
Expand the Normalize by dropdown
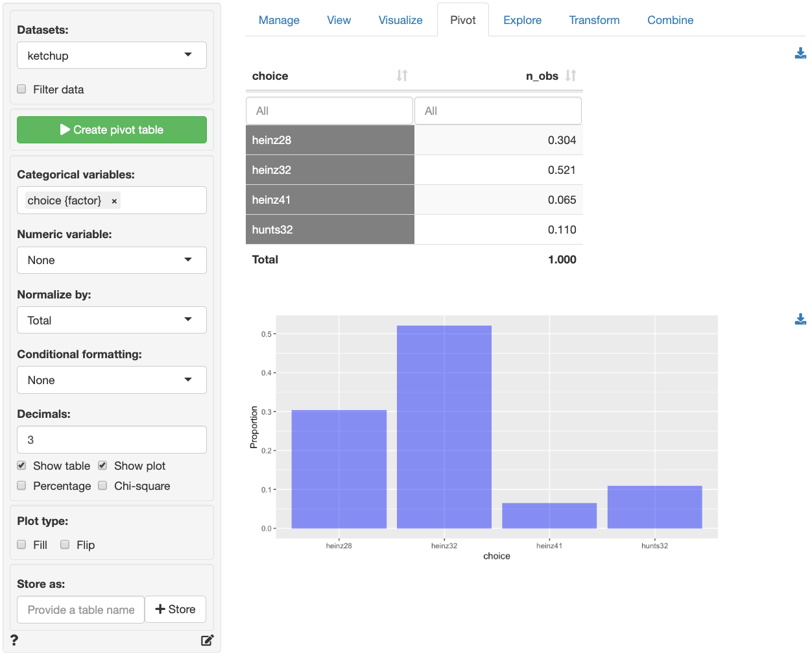click(x=112, y=321)
